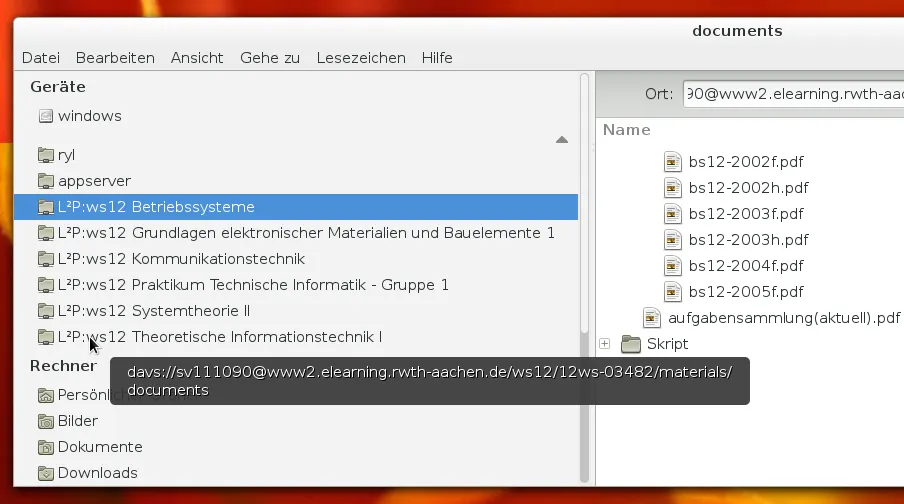The image size is (904, 504).
Task: Click the Ort location input field
Action: coord(794,94)
